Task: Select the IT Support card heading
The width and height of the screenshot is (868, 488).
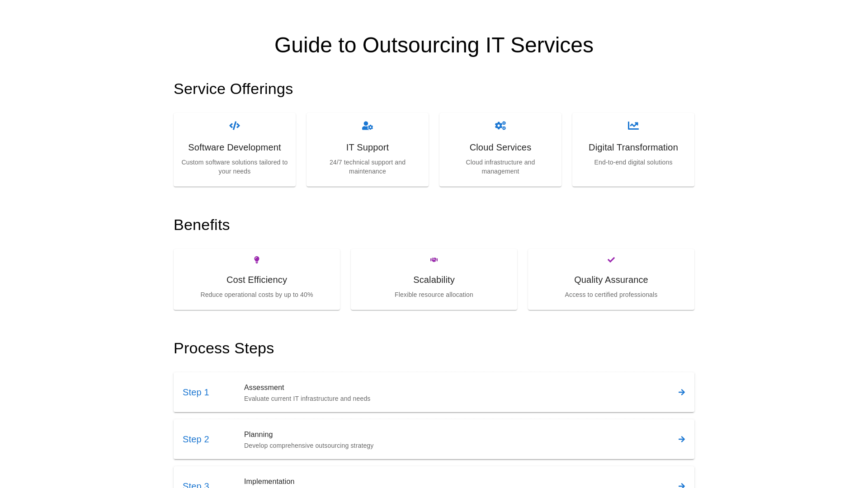Action: pos(367,147)
